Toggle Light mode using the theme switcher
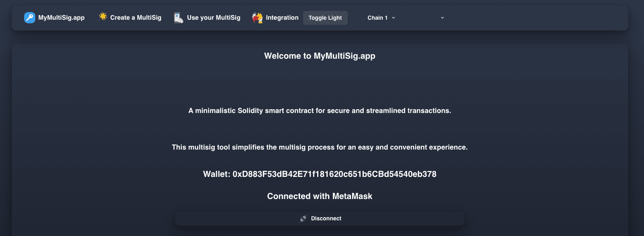This screenshot has height=236, width=644. (325, 18)
